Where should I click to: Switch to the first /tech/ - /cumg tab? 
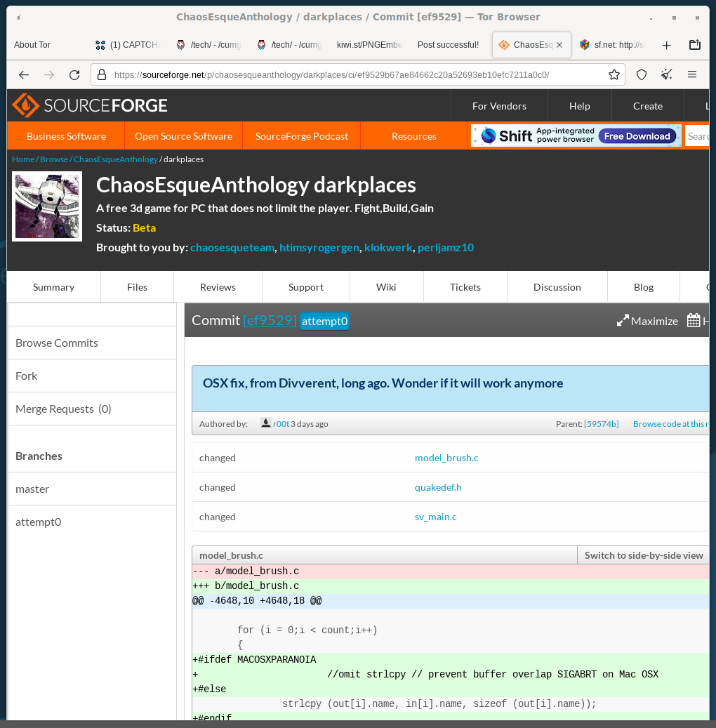(x=209, y=45)
